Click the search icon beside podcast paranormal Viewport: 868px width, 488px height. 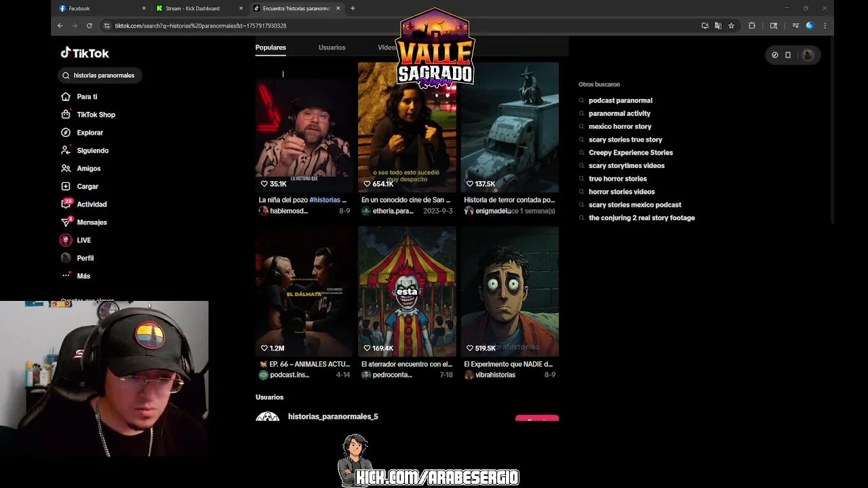click(582, 100)
